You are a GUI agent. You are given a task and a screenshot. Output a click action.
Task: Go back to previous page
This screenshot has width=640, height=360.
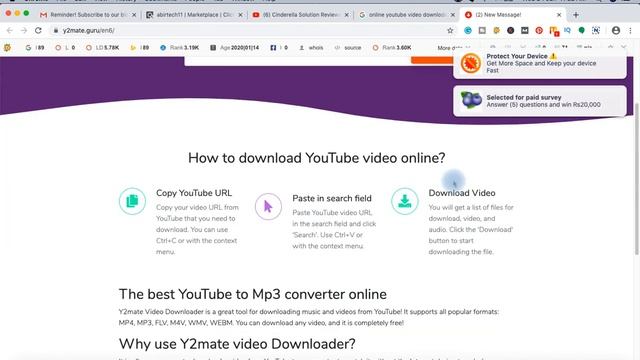[10, 30]
